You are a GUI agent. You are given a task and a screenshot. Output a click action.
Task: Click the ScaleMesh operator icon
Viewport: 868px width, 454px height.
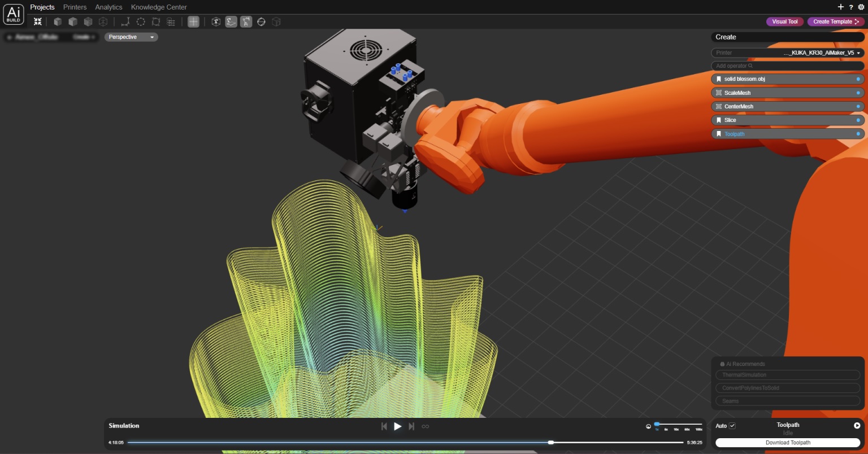coord(719,93)
